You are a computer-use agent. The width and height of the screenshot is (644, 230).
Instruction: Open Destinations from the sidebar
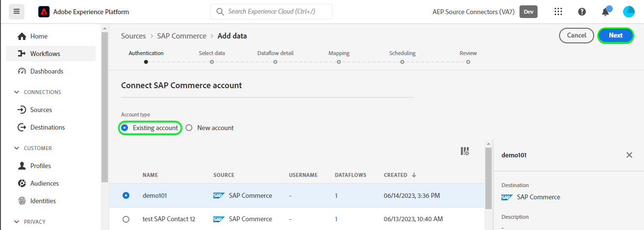pos(47,127)
